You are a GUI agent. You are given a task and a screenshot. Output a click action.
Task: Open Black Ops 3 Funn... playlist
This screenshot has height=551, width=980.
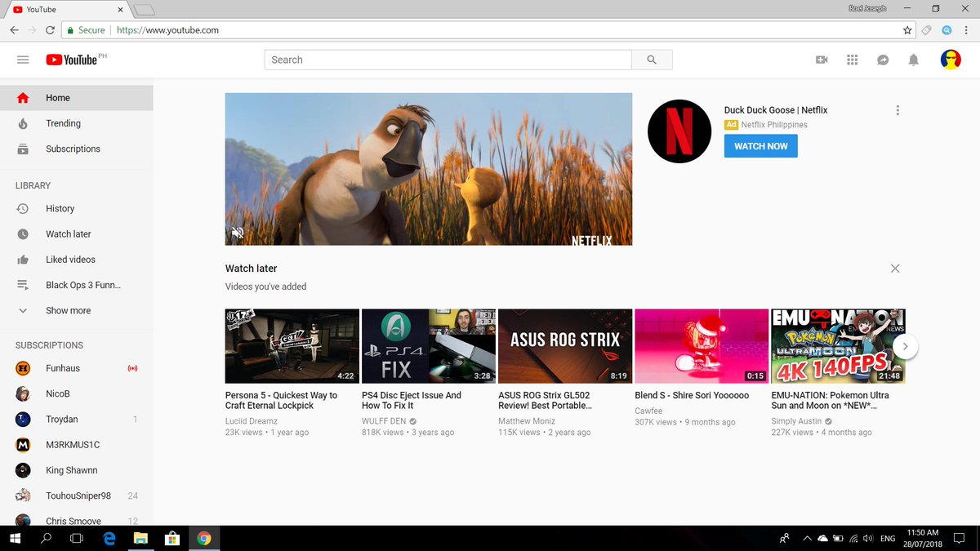click(x=76, y=285)
